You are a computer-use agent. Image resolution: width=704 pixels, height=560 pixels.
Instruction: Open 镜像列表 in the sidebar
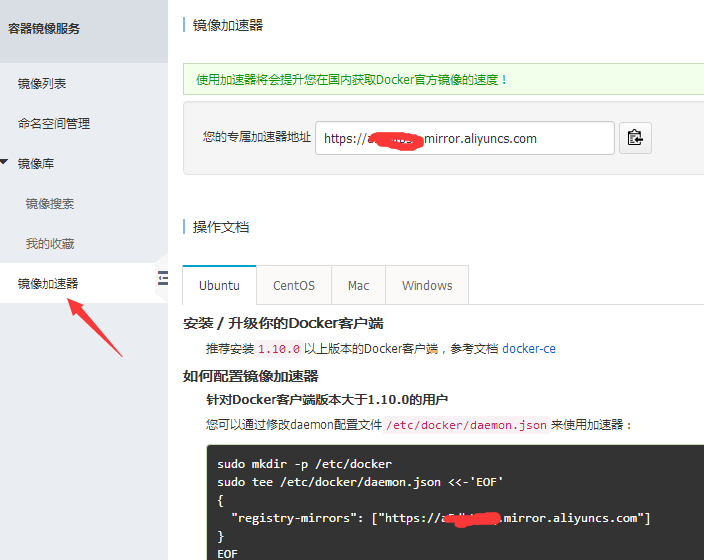[x=42, y=84]
